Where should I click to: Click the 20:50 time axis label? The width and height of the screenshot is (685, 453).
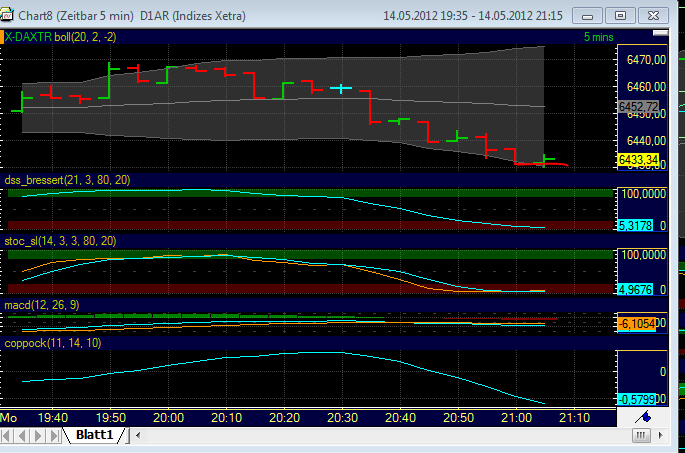[x=459, y=418]
